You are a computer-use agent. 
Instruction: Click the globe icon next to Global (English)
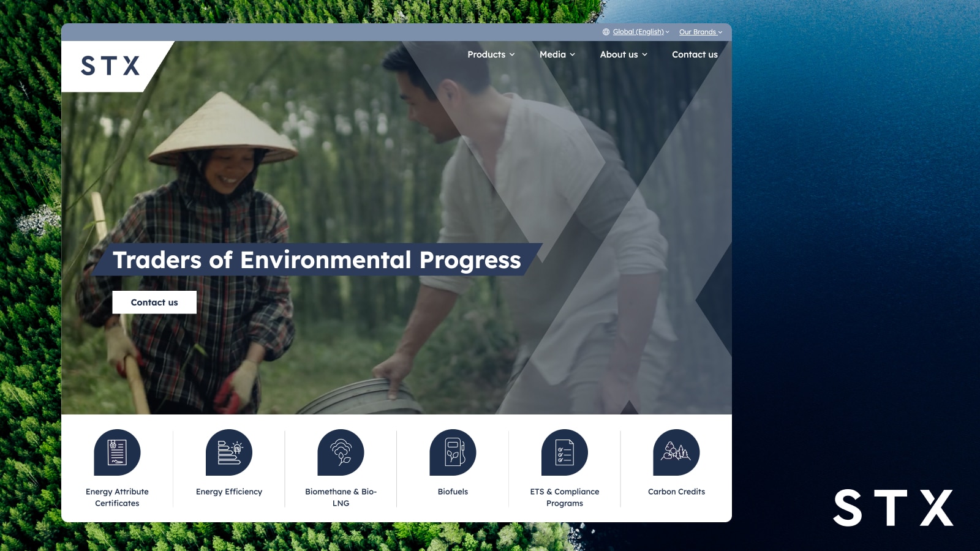point(606,32)
